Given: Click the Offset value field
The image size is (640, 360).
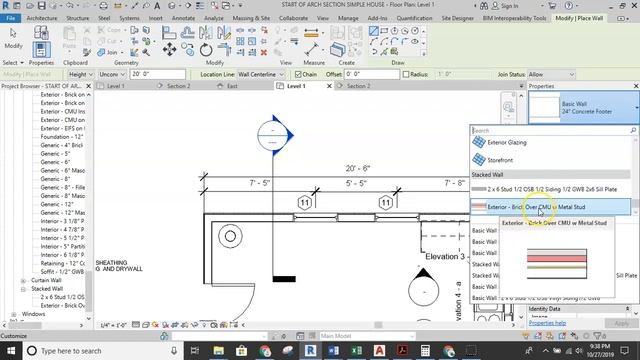Looking at the screenshot, I should point(371,74).
